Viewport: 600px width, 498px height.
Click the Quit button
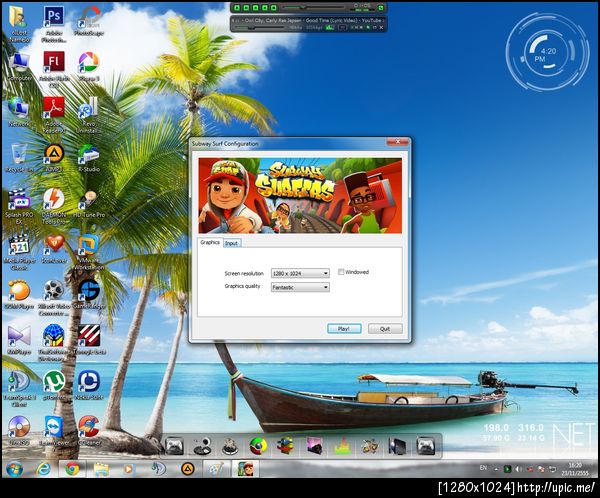click(385, 329)
